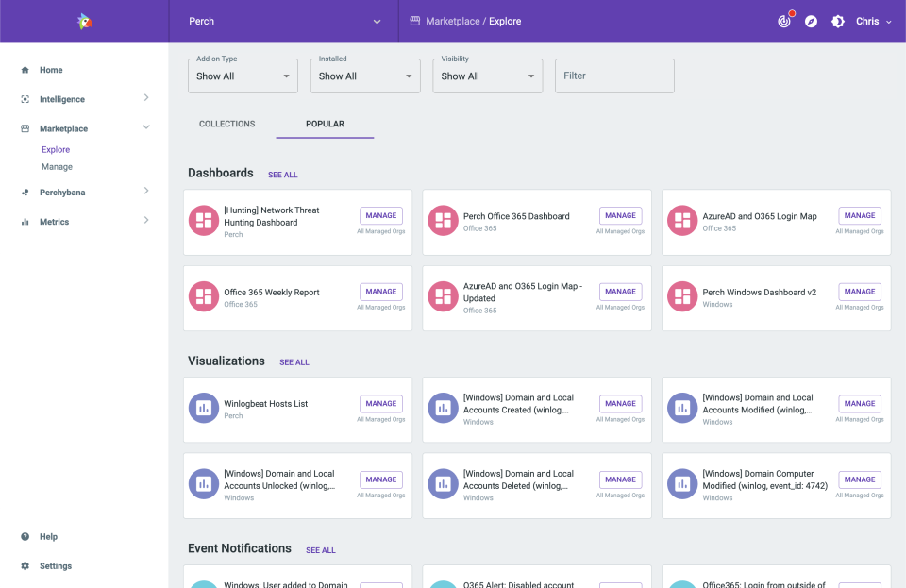Click Perch Office 365 Dashboard icon
The width and height of the screenshot is (906, 588).
point(444,221)
